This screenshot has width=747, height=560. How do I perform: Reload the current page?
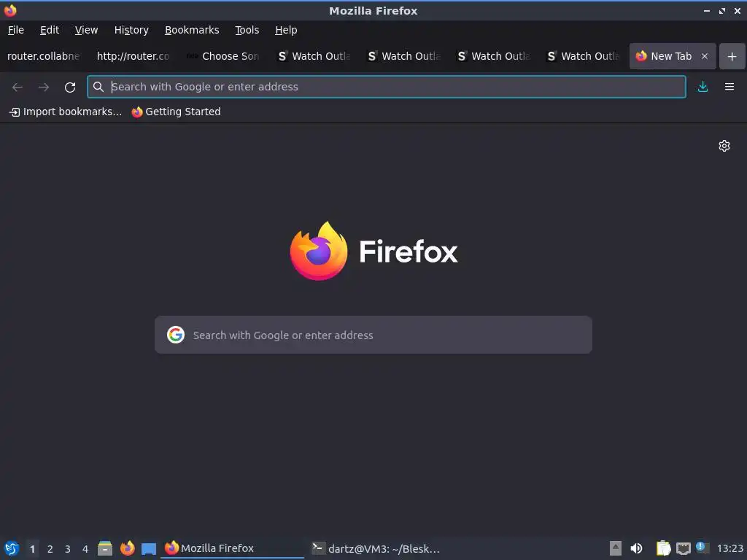pos(70,87)
